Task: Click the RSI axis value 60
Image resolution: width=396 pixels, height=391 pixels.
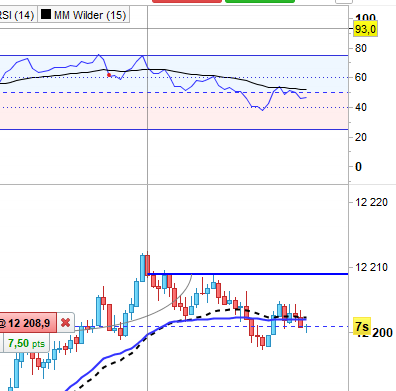Action: click(x=361, y=77)
